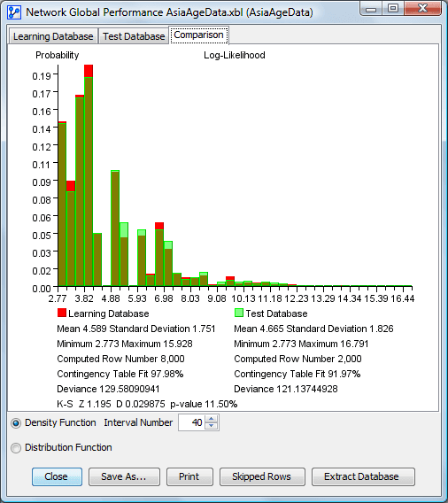Click the Save As... button
Viewport: 448px width, 503px height.
coord(124,476)
